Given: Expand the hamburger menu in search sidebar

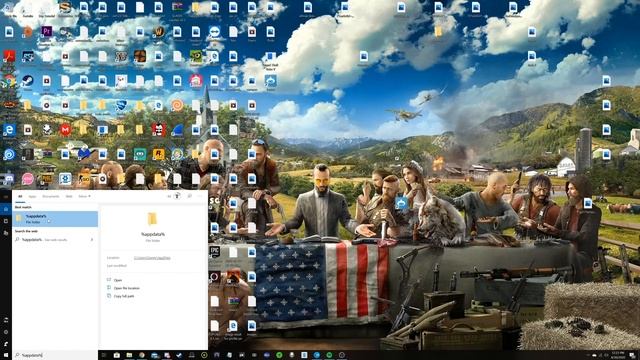Looking at the screenshot, I should 6,197.
